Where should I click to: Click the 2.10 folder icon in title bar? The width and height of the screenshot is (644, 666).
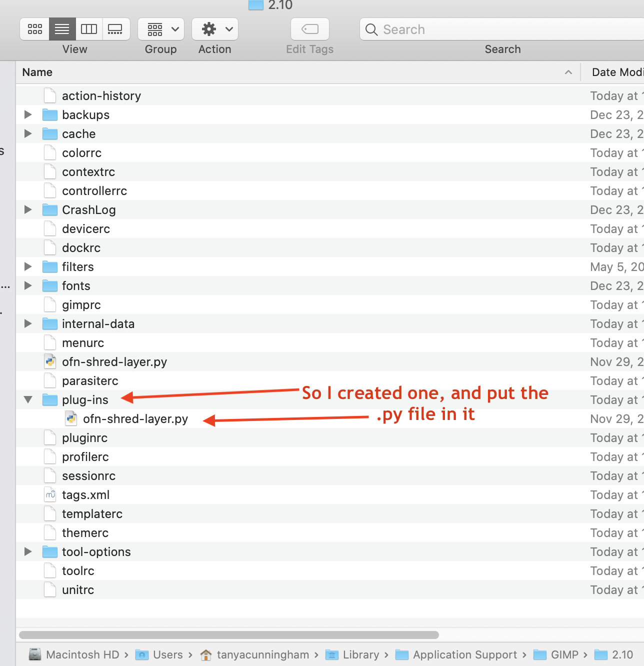[256, 5]
